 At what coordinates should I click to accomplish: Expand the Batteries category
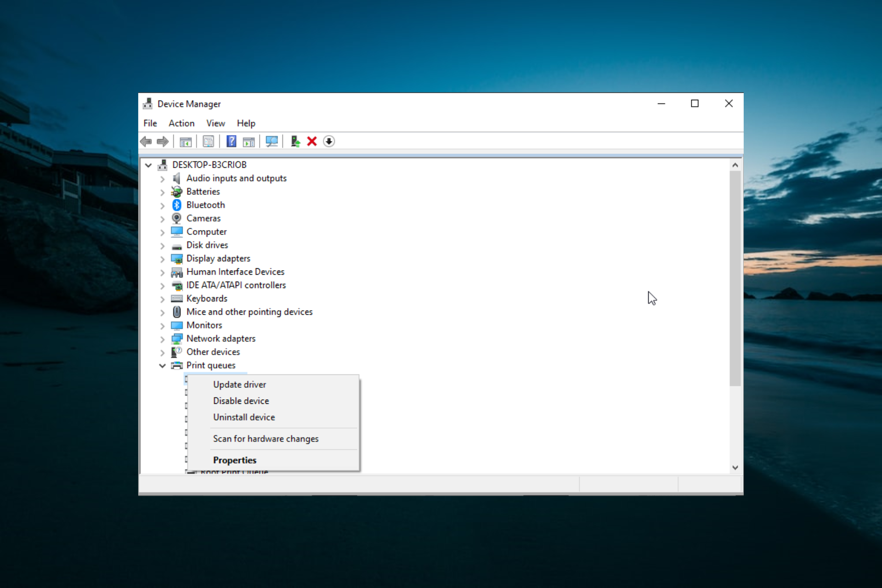[162, 192]
